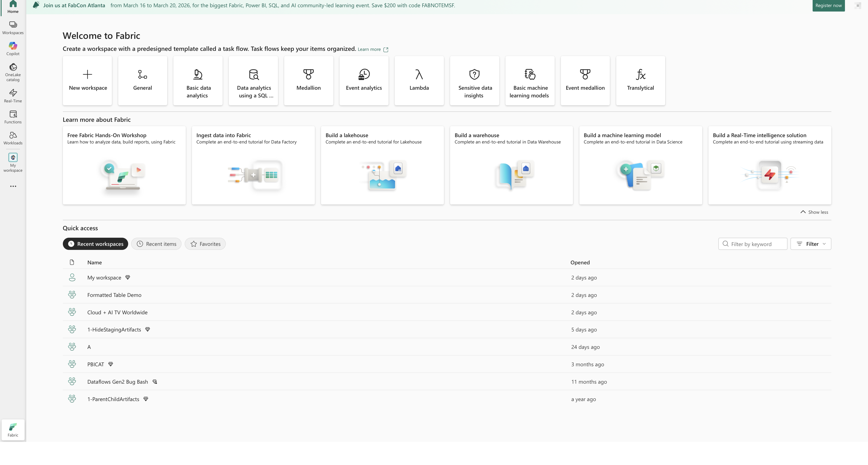Screen dimensions: 868x465
Task: Open Dataflows Gen2 Bug Bash workspace
Action: point(447,381)
